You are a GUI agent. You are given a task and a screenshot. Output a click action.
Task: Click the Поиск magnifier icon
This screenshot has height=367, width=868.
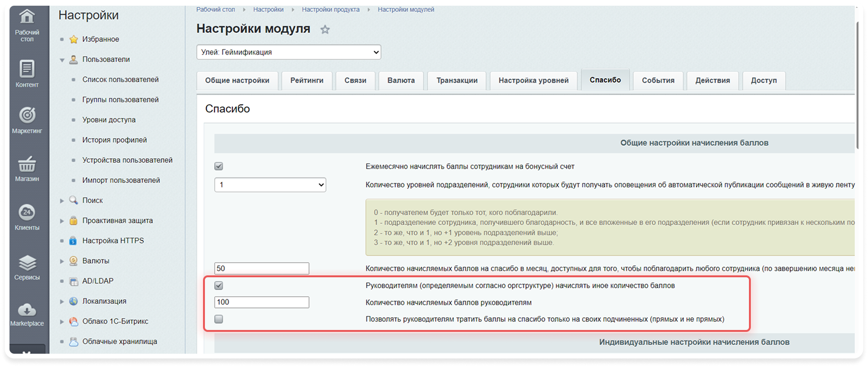[x=74, y=200]
